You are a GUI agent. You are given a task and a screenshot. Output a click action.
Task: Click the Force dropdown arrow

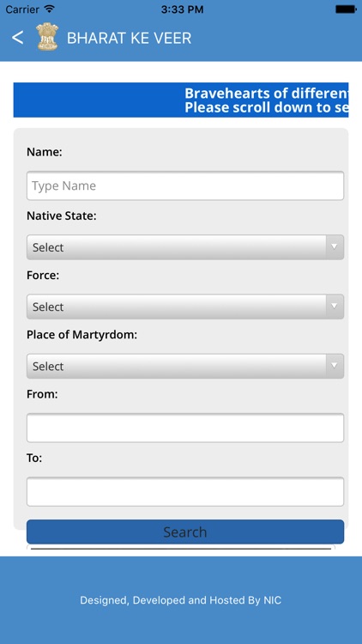tap(335, 307)
